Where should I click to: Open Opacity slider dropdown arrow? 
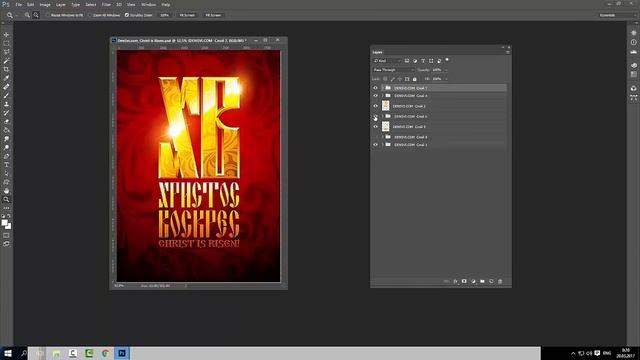(446, 70)
